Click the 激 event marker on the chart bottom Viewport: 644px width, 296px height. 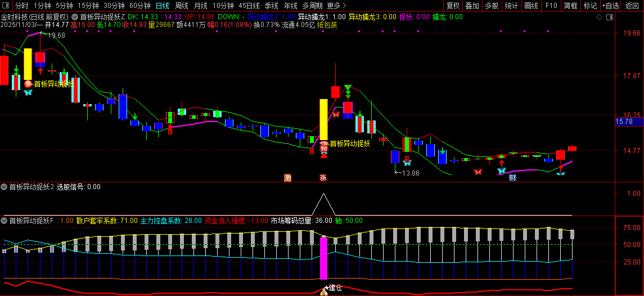point(287,178)
